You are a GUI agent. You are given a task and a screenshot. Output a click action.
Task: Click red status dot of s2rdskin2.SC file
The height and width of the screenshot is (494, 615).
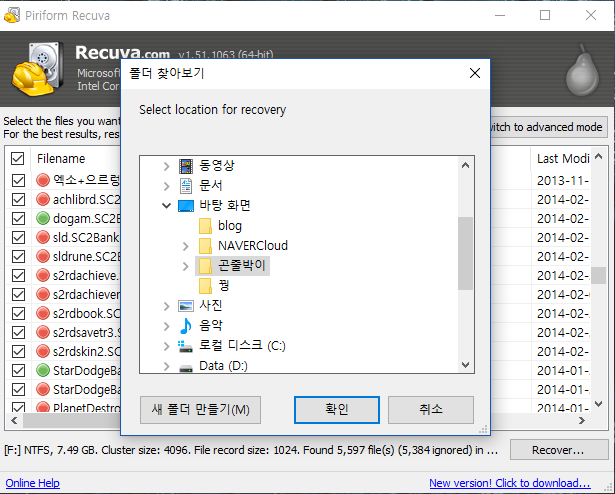coord(43,351)
